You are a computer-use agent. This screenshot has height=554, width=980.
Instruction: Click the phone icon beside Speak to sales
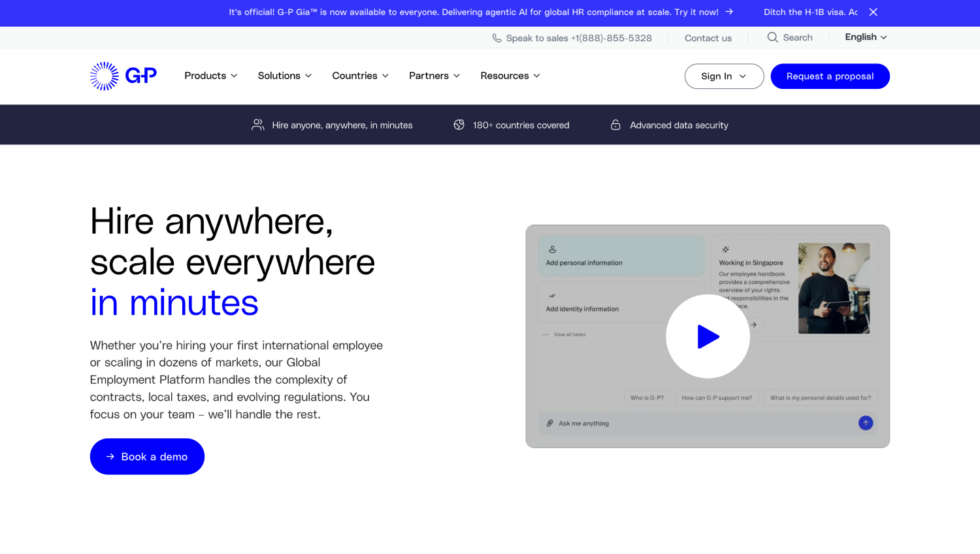point(497,38)
